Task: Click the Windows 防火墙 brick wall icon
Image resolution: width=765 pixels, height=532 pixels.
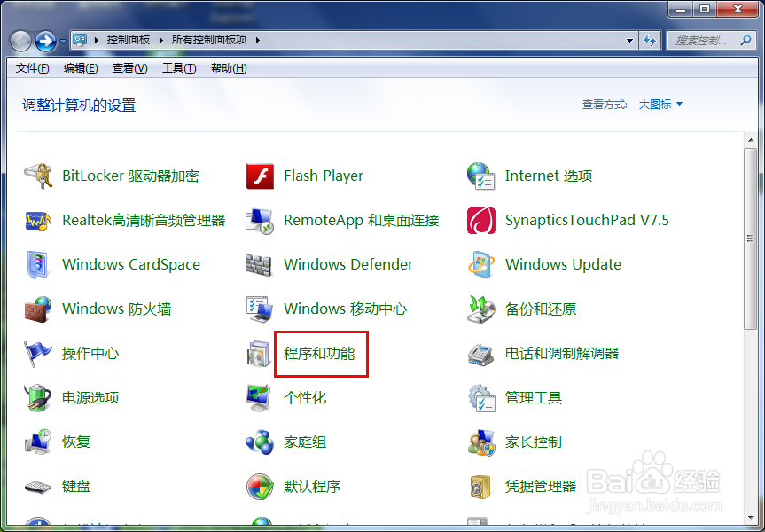Action: 38,309
